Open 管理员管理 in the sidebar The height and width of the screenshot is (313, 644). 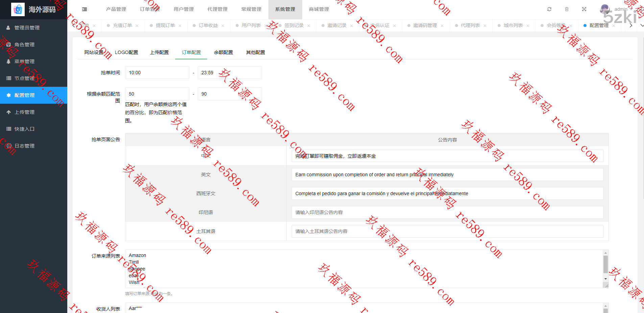pyautogui.click(x=27, y=28)
